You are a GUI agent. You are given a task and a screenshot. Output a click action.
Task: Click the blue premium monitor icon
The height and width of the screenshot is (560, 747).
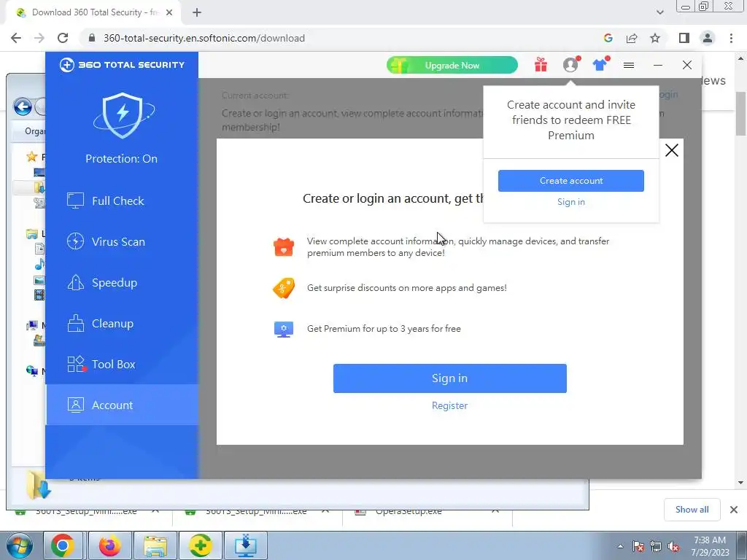coord(284,329)
